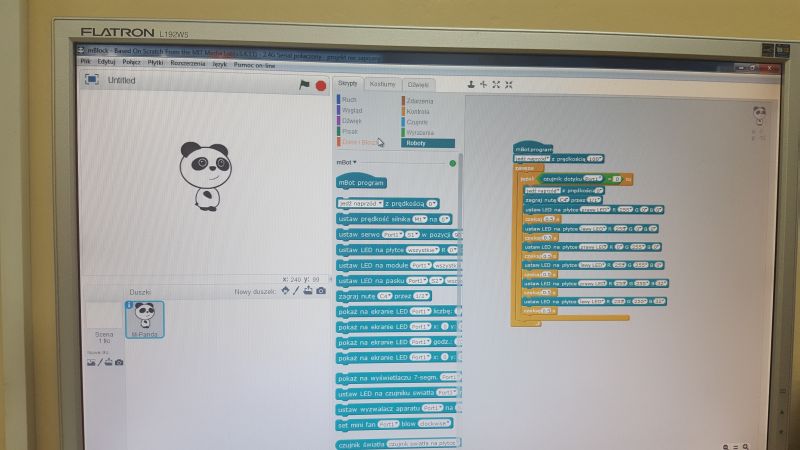Select the Shrink sprite tool
The width and height of the screenshot is (800, 450).
(509, 85)
